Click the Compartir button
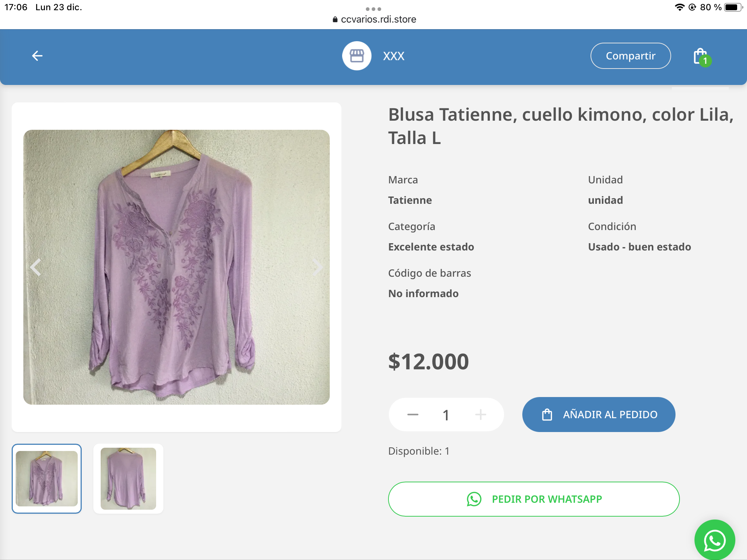 [630, 56]
